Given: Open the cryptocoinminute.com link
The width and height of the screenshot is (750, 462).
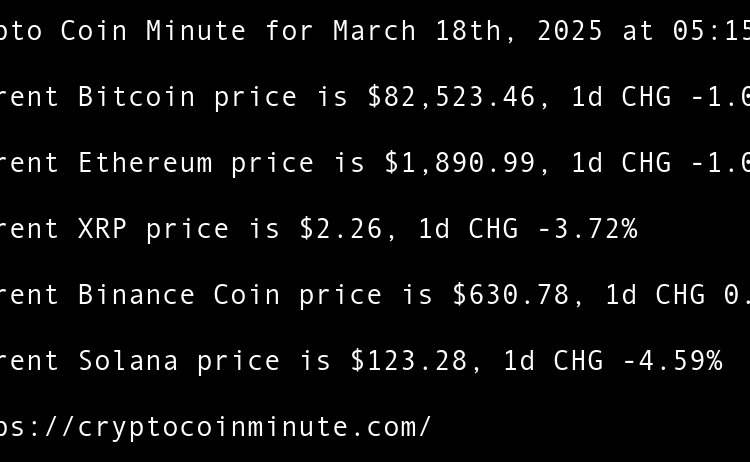Looking at the screenshot, I should coord(215,427).
